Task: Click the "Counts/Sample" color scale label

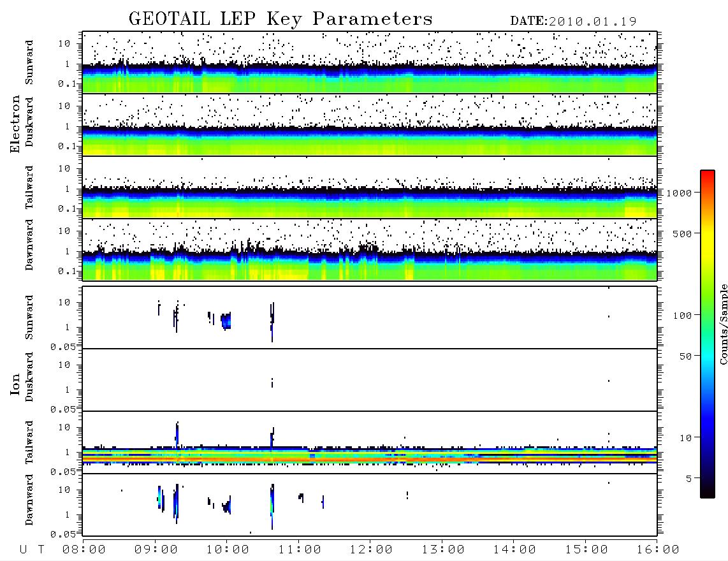Action: click(x=723, y=324)
